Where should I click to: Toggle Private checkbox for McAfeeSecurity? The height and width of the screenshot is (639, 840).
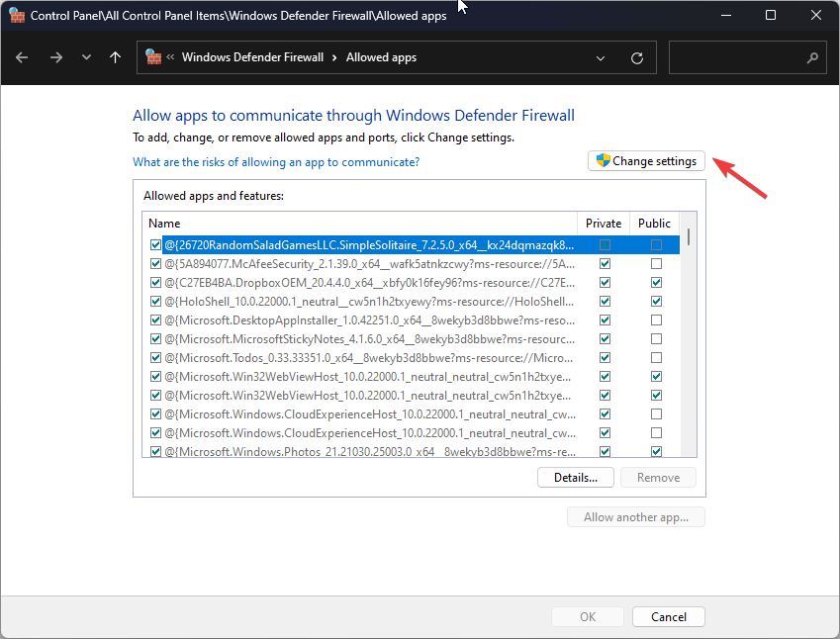coord(605,263)
